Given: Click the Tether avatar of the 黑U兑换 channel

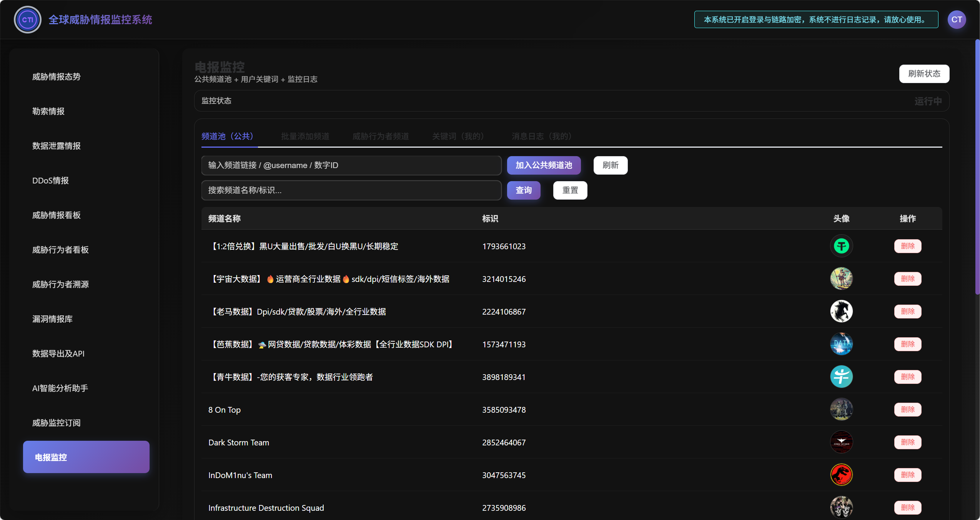Looking at the screenshot, I should pos(841,246).
